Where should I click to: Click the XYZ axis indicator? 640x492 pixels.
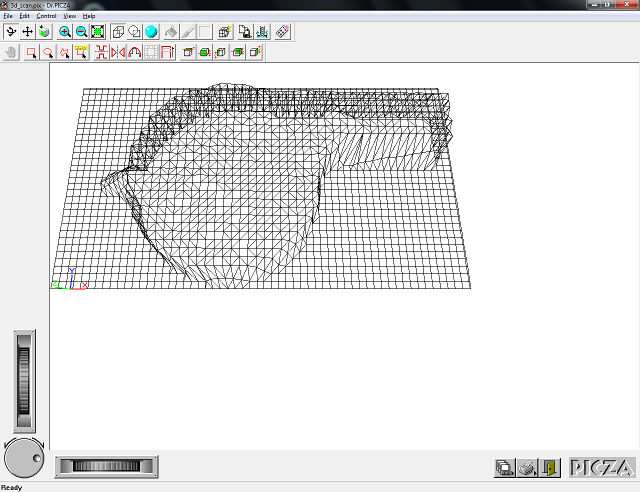(x=70, y=279)
